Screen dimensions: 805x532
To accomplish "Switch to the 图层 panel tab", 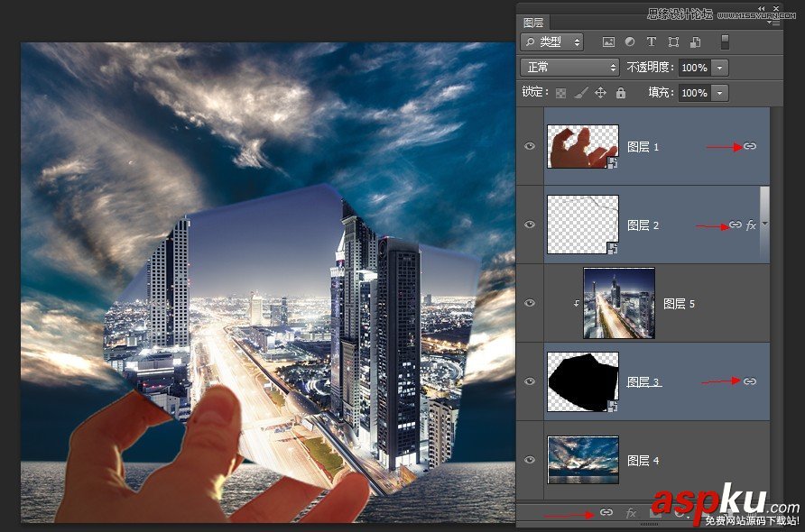I will pyautogui.click(x=534, y=21).
